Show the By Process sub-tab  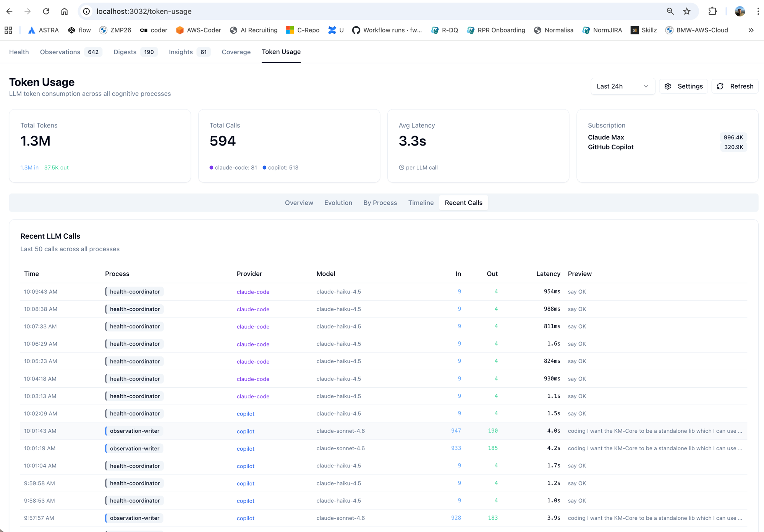pos(380,203)
